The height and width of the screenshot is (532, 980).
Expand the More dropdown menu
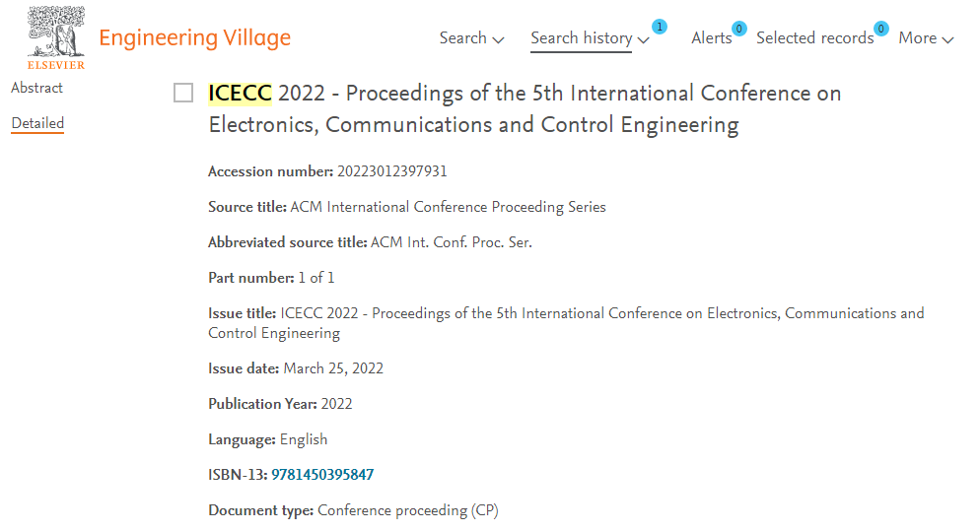click(x=926, y=38)
